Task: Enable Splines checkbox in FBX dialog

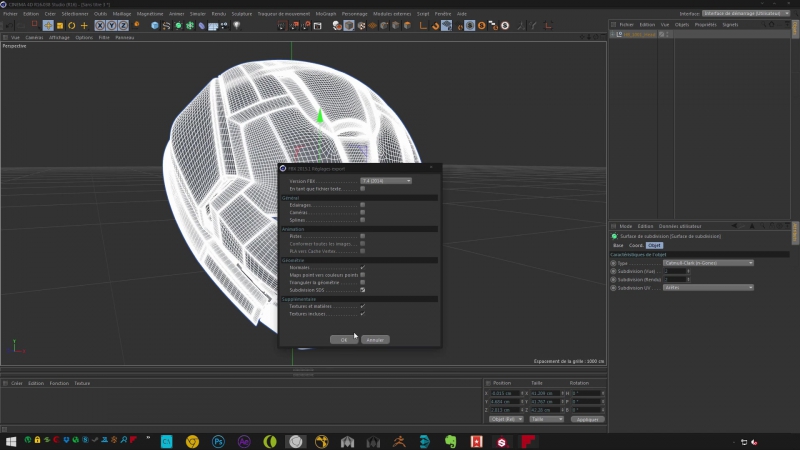Action: [363, 220]
